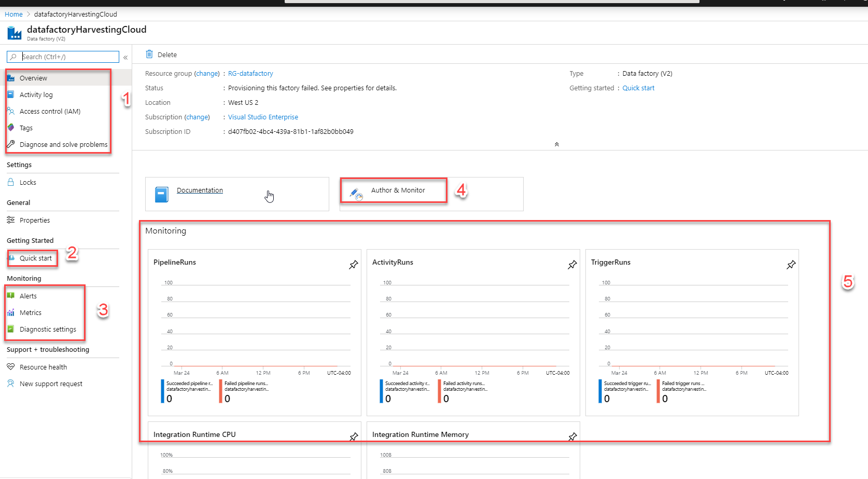
Task: Click the PipelineRuns chart area
Action: [x=256, y=325]
